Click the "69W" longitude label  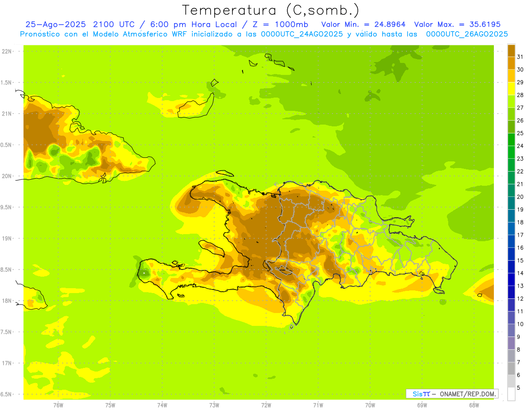[x=422, y=405]
